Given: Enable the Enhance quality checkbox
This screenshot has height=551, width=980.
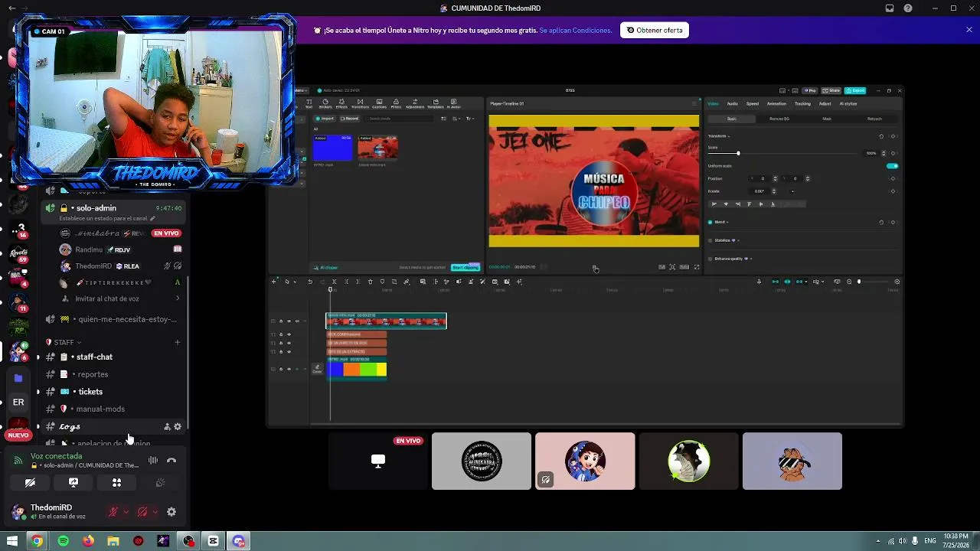Looking at the screenshot, I should [x=710, y=259].
